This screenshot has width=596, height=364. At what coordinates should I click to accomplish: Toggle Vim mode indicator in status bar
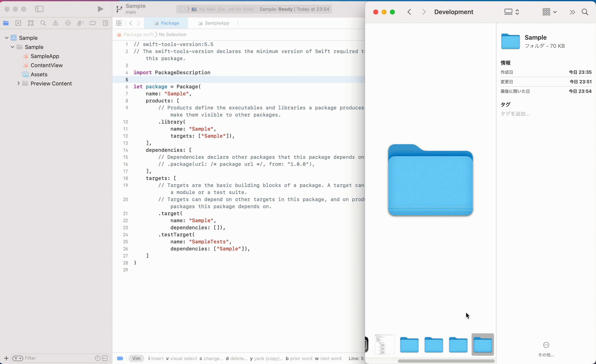136,358
